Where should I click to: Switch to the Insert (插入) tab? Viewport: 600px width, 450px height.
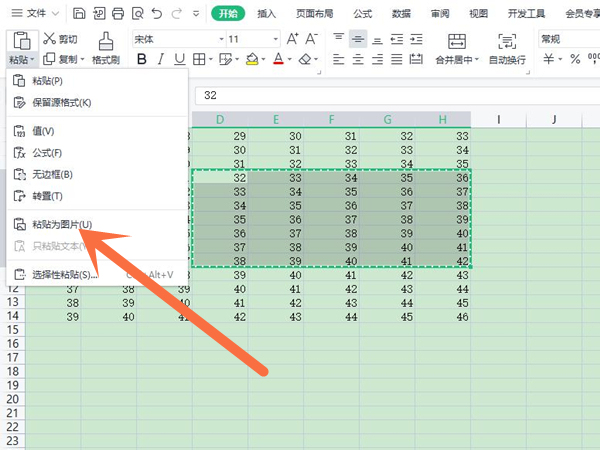267,14
